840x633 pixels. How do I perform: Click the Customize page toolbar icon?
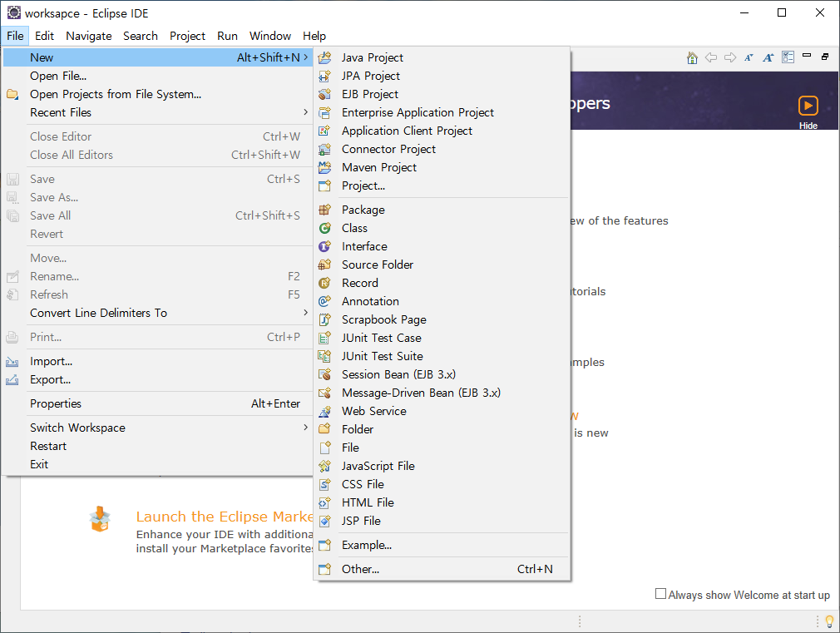click(x=788, y=57)
